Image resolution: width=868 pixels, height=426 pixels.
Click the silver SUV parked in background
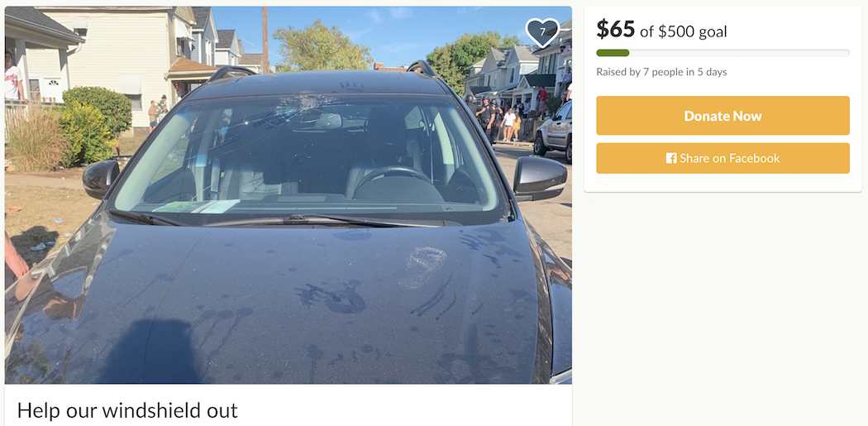[x=552, y=132]
